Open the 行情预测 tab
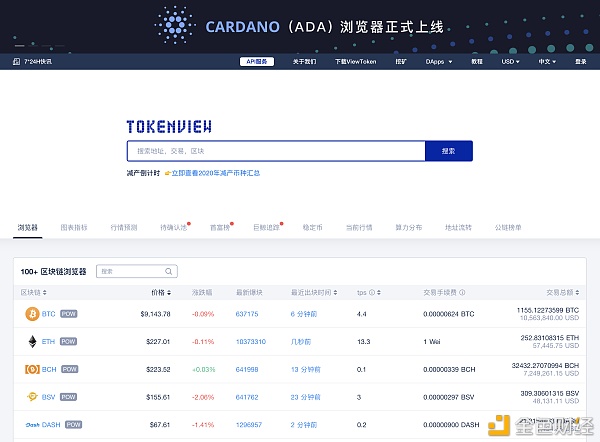600x442 pixels. pos(124,228)
